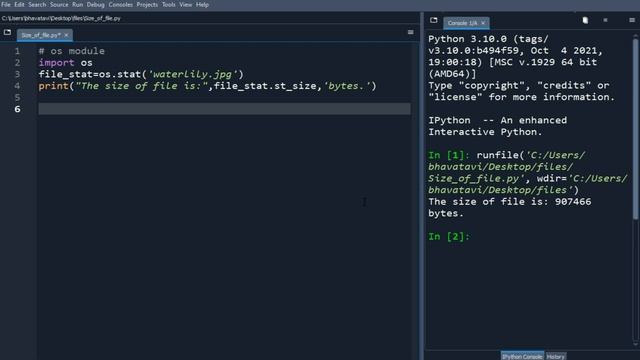Open the Consoles menu
This screenshot has height=360, width=640.
(x=120, y=5)
